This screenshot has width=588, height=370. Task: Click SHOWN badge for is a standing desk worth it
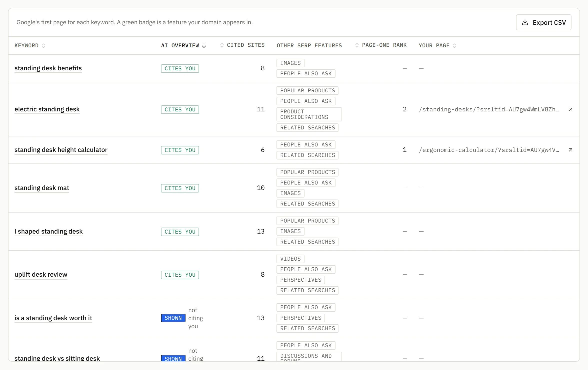click(173, 318)
